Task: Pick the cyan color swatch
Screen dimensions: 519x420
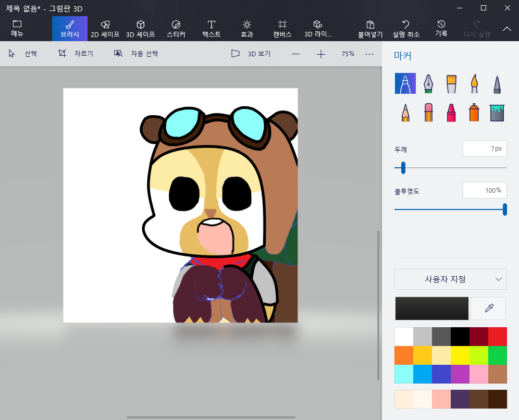Action: [x=404, y=374]
